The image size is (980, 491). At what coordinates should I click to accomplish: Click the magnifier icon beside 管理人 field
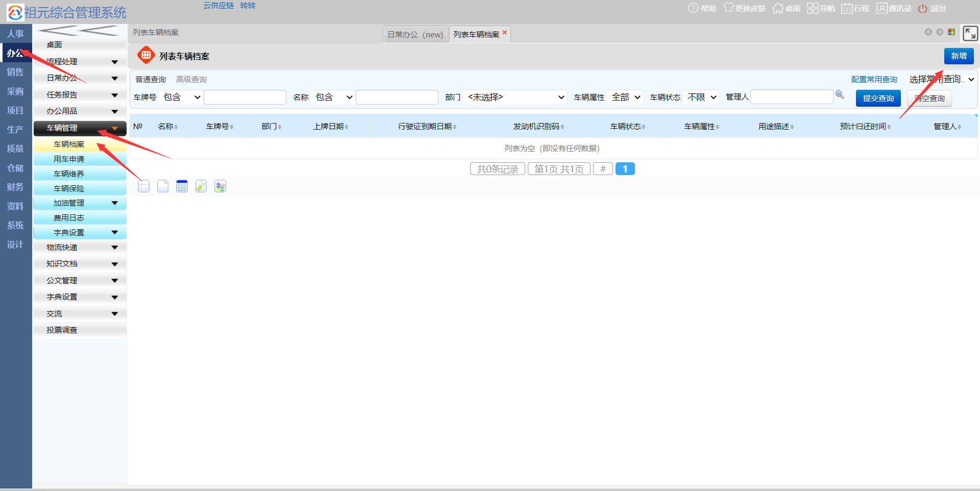click(840, 95)
